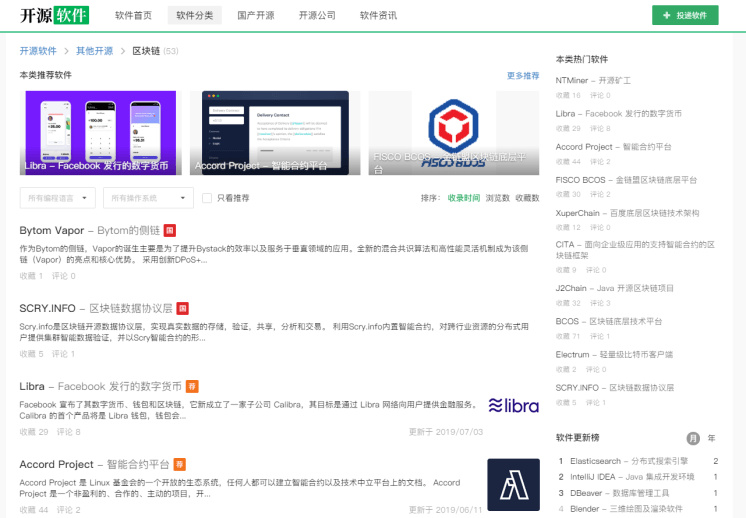Open 软件资讯 navigation item
Screen dimensions: 746x518
378,15
